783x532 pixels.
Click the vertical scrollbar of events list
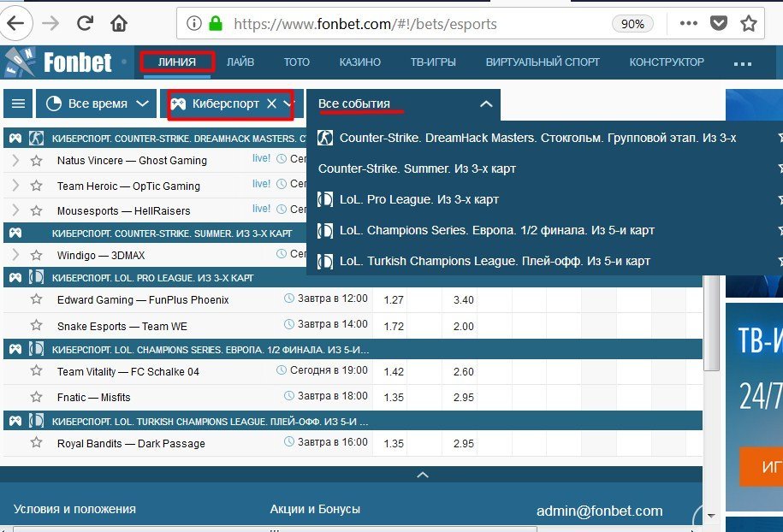(x=712, y=322)
